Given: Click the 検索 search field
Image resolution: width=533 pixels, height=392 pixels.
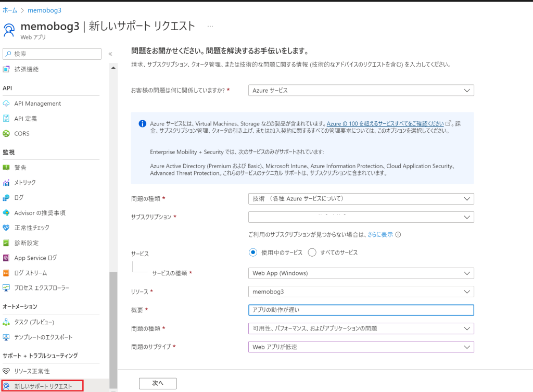Looking at the screenshot, I should point(52,54).
